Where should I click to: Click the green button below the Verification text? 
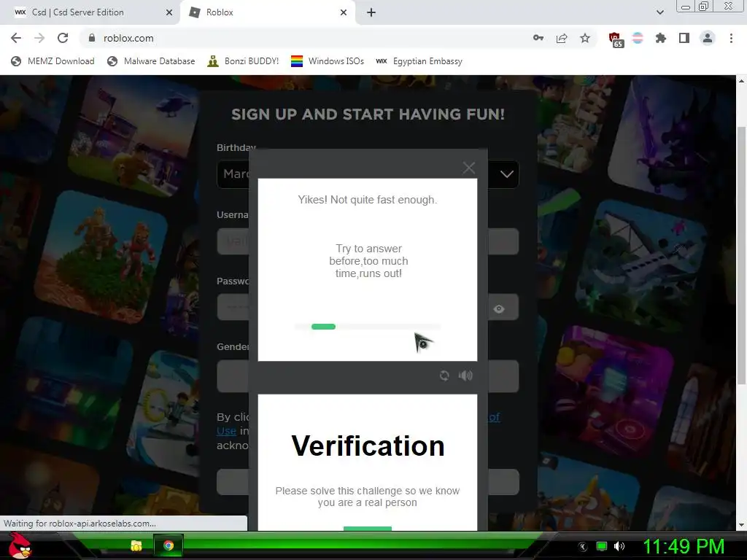[368, 529]
